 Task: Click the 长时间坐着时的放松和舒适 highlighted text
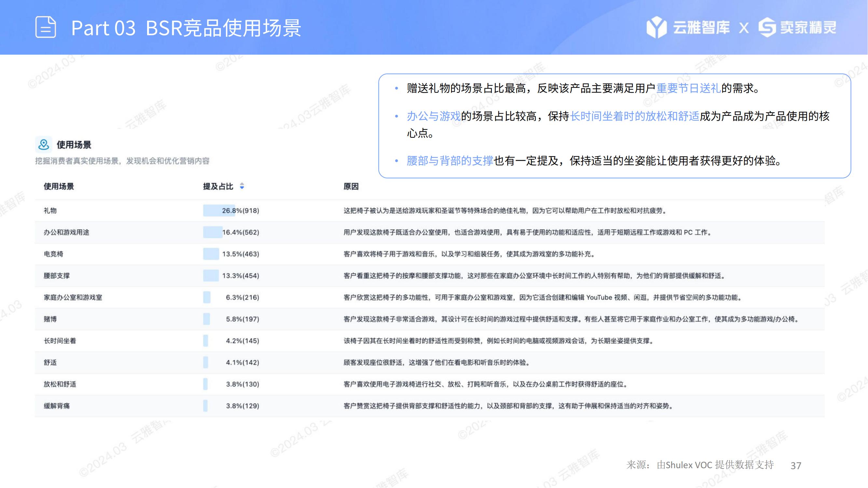click(x=635, y=116)
